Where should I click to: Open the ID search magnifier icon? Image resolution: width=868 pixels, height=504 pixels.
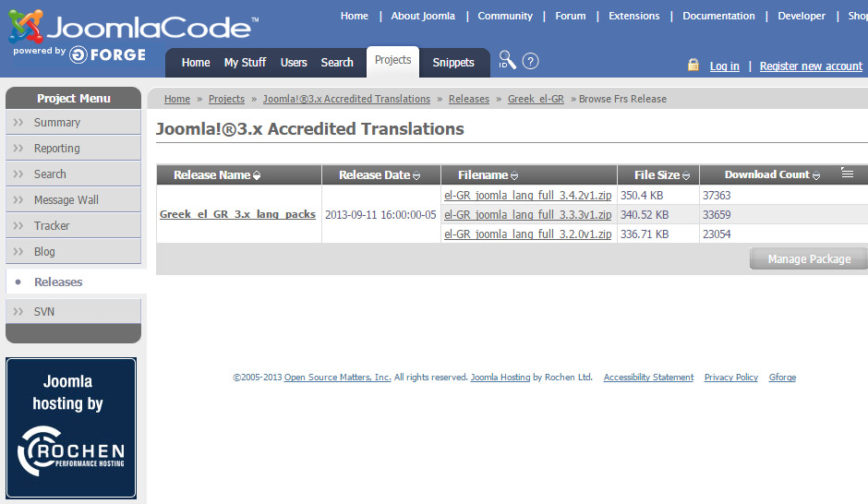coord(507,60)
